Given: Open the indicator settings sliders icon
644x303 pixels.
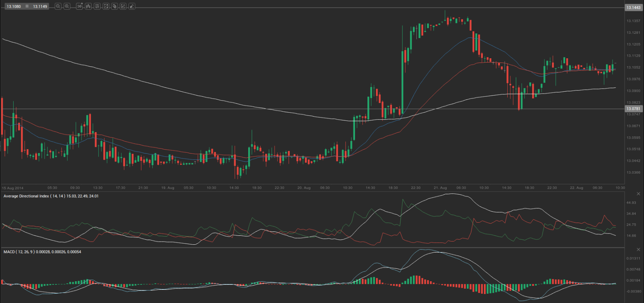Looking at the screenshot, I should point(97,6).
